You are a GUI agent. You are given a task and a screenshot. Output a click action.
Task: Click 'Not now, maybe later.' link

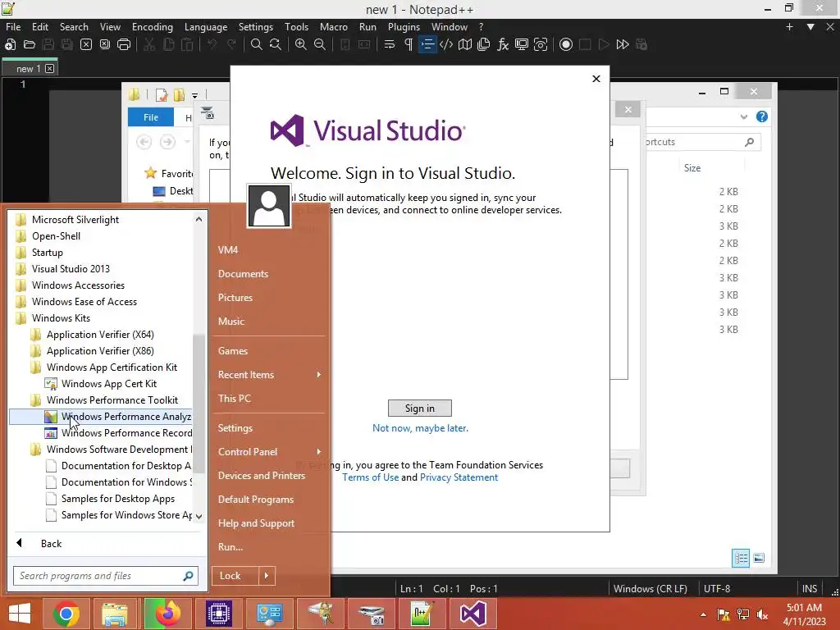[x=420, y=428]
